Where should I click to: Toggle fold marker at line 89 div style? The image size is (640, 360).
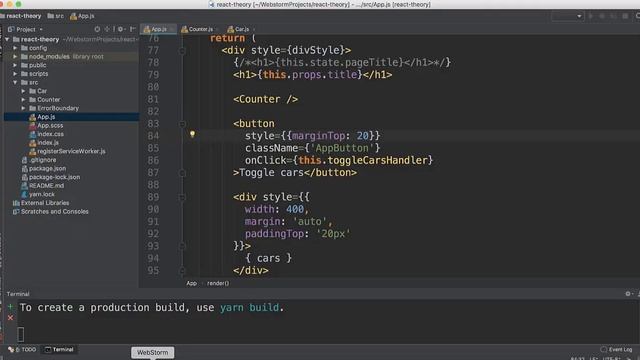coord(182,197)
